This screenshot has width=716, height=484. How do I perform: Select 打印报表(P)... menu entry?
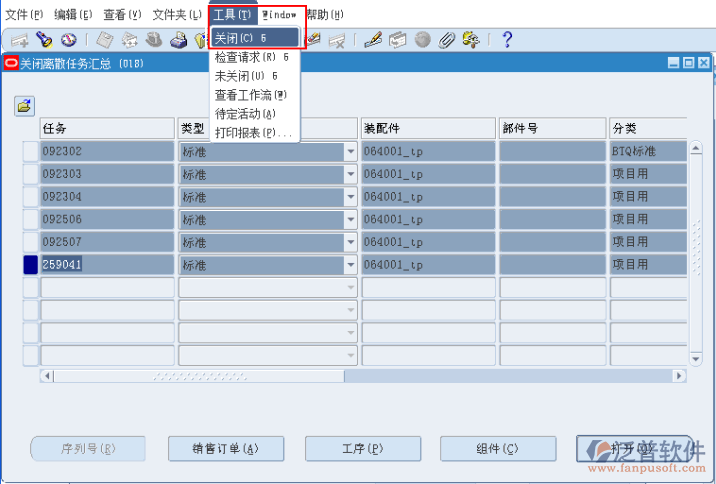coord(253,133)
